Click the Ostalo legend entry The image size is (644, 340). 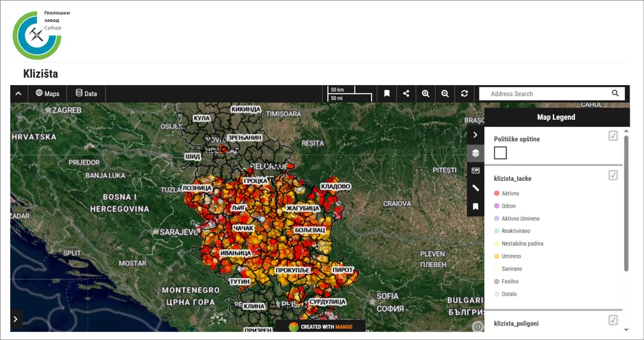click(x=506, y=294)
